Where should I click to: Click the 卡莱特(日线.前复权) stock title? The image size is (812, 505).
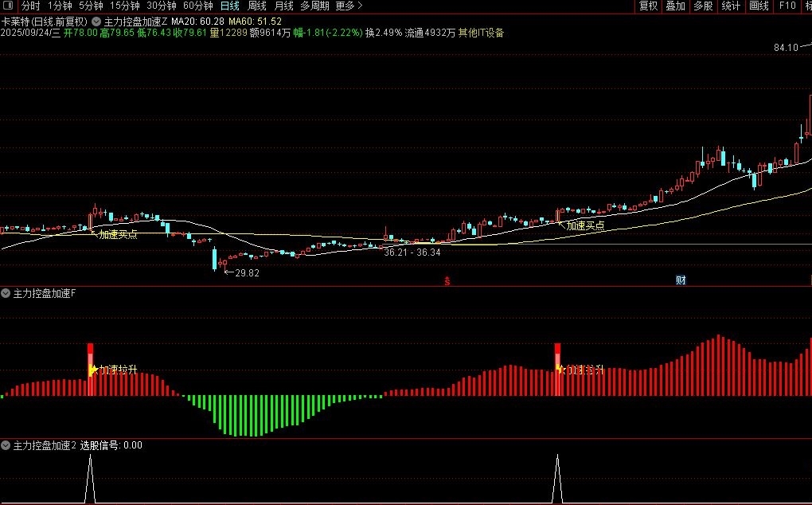pyautogui.click(x=45, y=22)
